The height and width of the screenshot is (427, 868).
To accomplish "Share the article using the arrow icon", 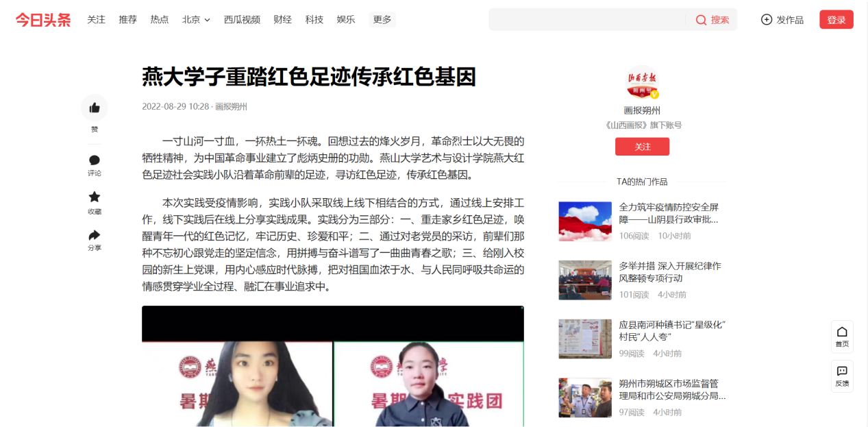I will click(95, 234).
